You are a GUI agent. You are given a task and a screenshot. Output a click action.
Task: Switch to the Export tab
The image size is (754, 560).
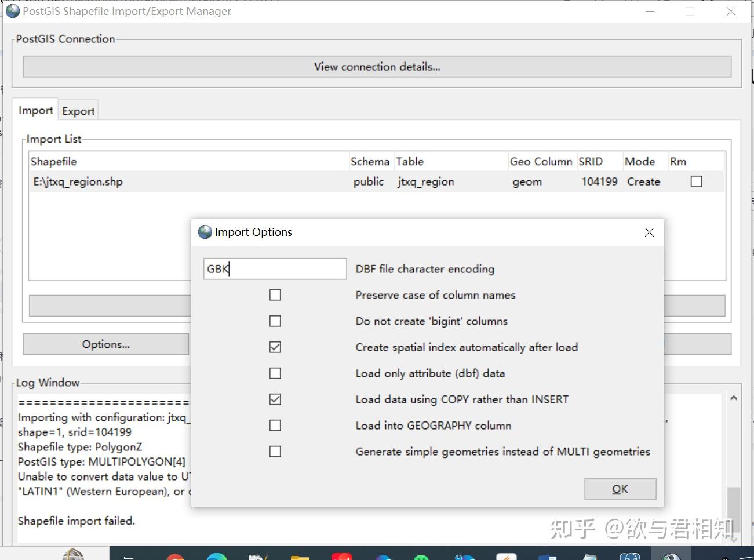pyautogui.click(x=78, y=111)
